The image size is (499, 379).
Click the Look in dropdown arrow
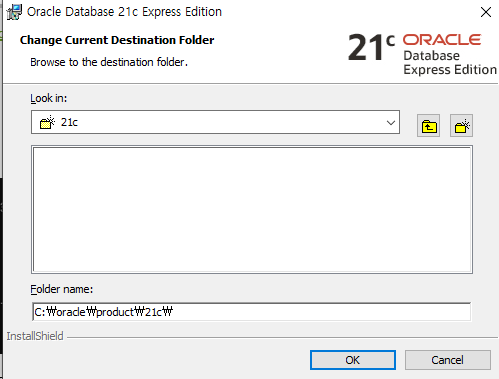click(x=391, y=122)
